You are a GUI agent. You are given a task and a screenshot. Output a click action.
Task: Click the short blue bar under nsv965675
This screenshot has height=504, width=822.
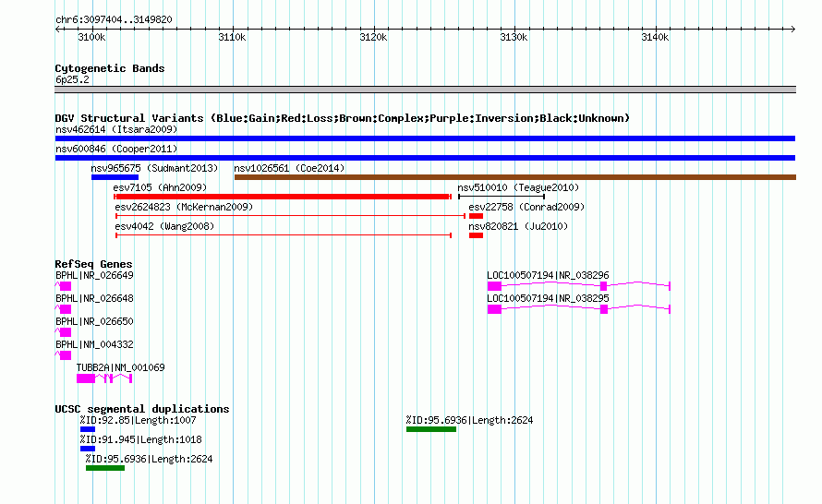point(115,177)
